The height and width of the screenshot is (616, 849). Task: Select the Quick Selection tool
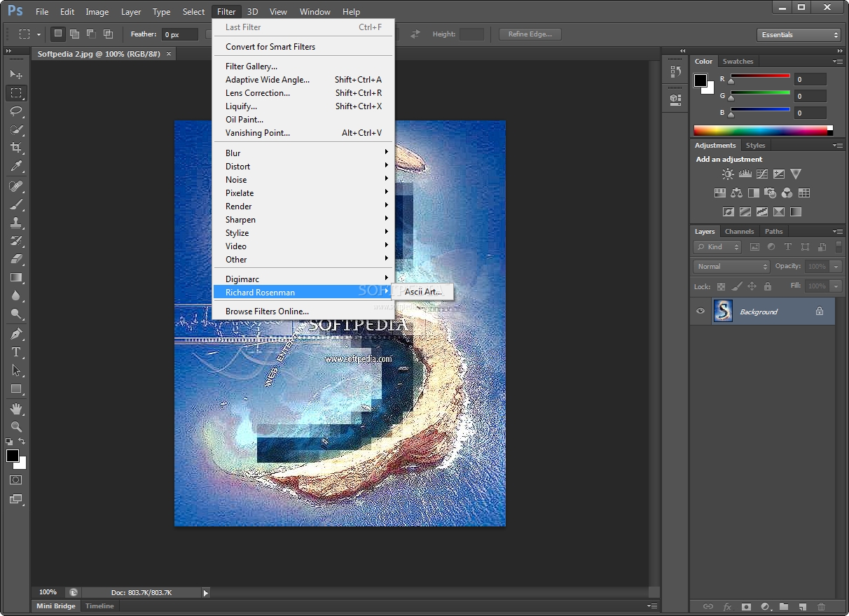pos(16,129)
